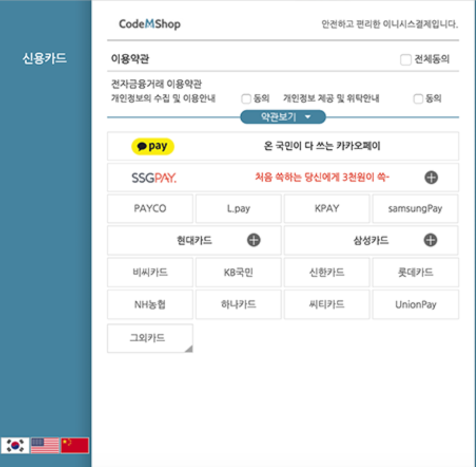Select samsungPay payment button
Image resolution: width=476 pixels, height=467 pixels.
(x=415, y=208)
